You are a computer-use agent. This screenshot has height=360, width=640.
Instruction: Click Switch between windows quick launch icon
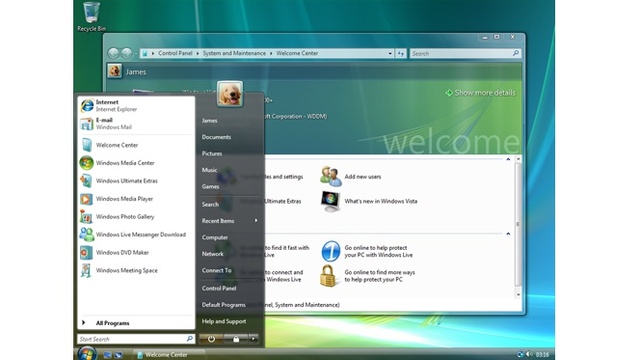click(x=118, y=355)
